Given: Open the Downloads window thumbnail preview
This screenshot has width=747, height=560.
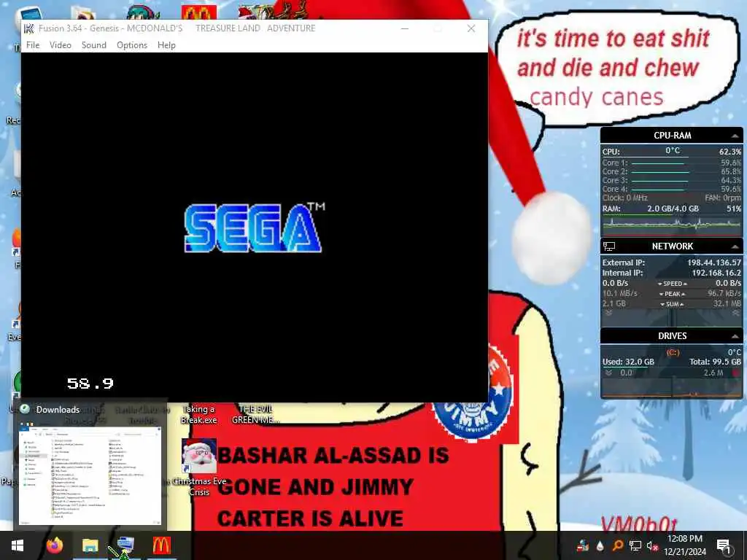Looking at the screenshot, I should pyautogui.click(x=90, y=475).
